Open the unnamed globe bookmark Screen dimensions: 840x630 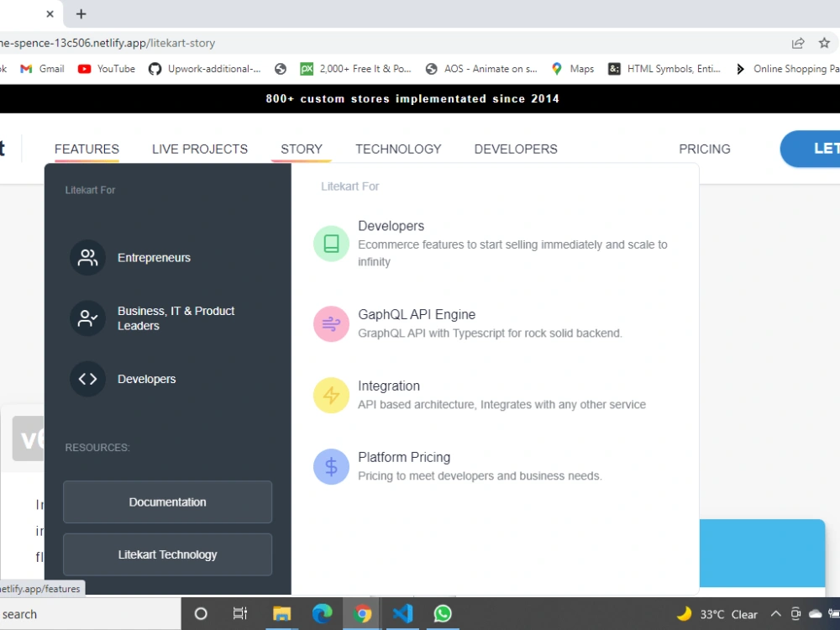pos(281,69)
